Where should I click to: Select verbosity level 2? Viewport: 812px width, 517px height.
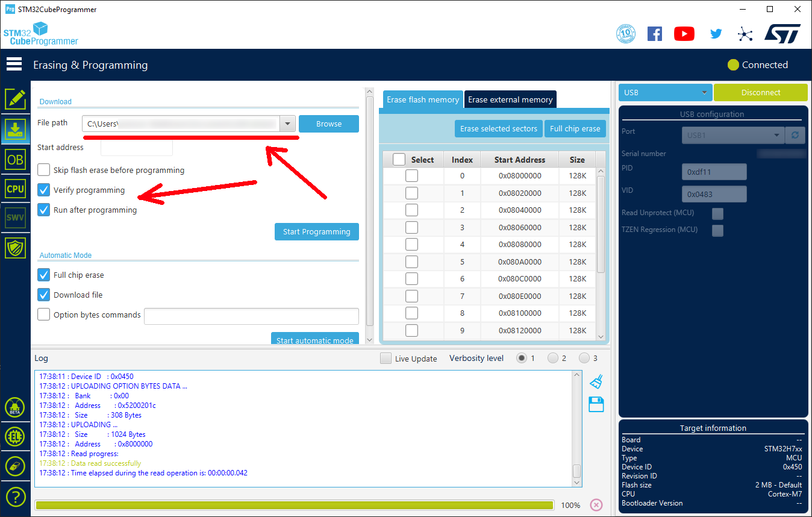coord(553,358)
